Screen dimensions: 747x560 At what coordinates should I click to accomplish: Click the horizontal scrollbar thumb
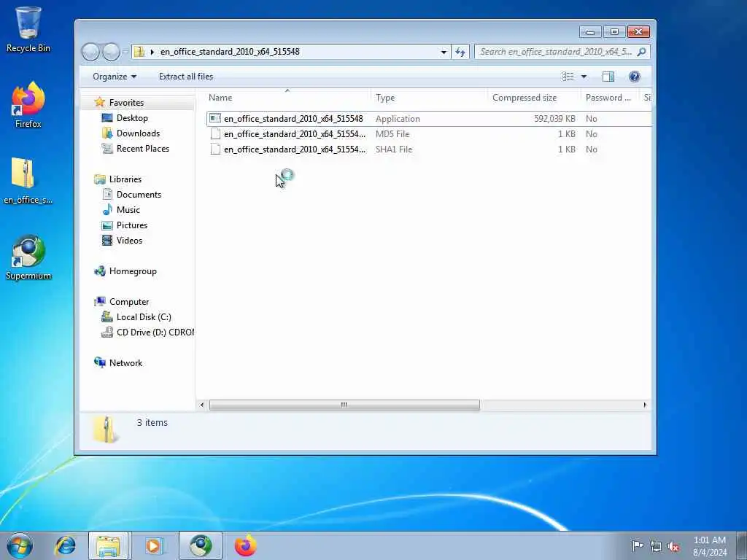pos(344,405)
